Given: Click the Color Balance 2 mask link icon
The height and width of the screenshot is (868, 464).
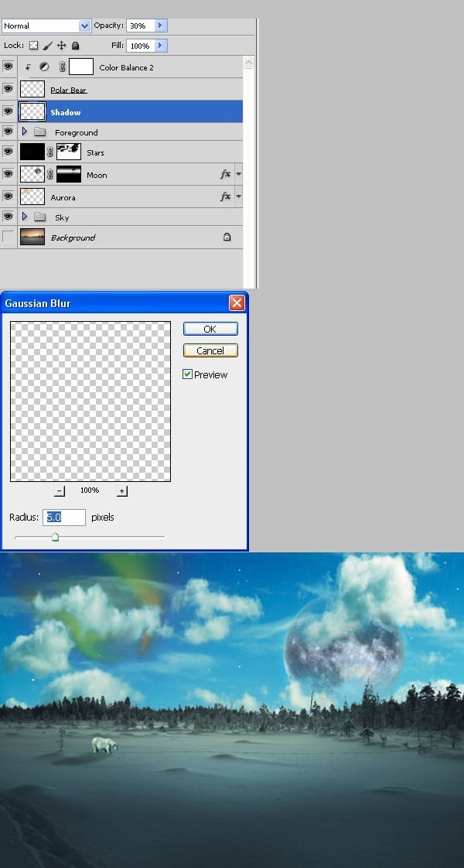Looking at the screenshot, I should pos(62,67).
